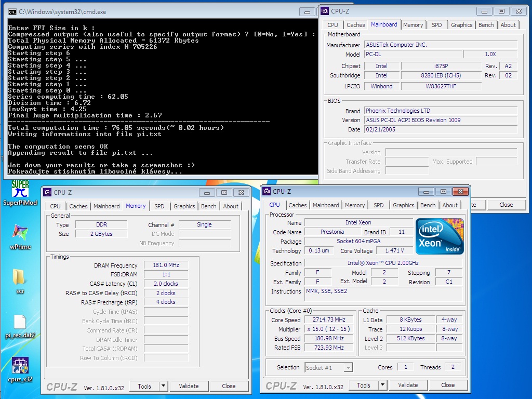
Task: Click Validate button in CPU window
Action: point(408,385)
